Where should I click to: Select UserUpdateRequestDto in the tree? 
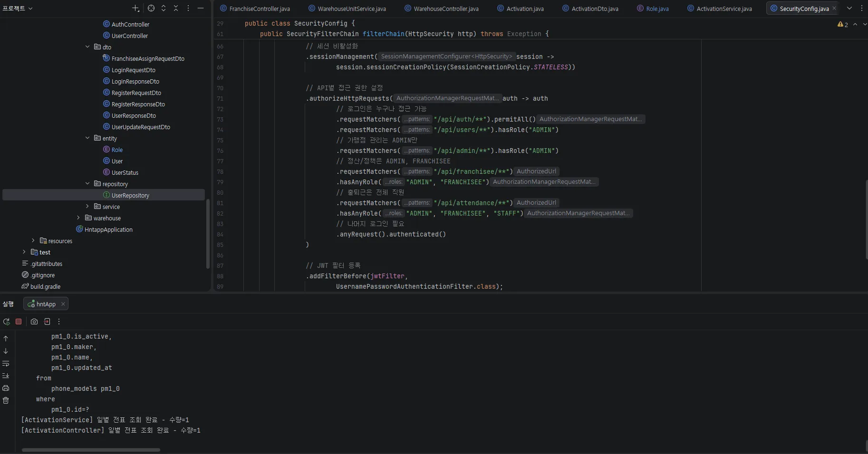136,127
